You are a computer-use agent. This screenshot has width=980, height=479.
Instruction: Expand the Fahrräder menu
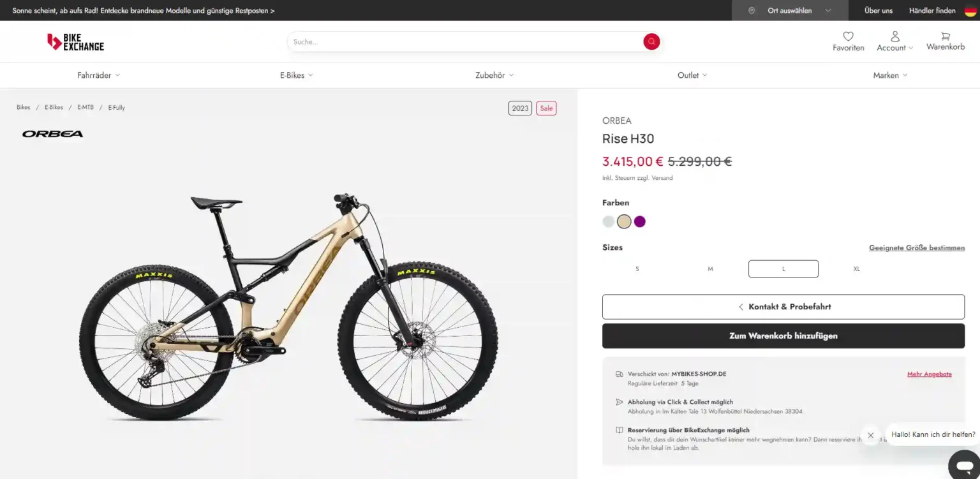[98, 75]
